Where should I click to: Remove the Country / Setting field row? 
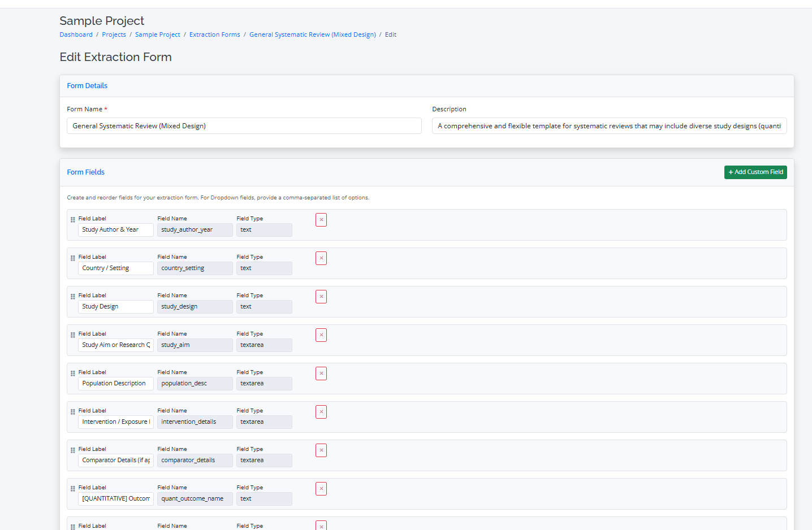321,258
